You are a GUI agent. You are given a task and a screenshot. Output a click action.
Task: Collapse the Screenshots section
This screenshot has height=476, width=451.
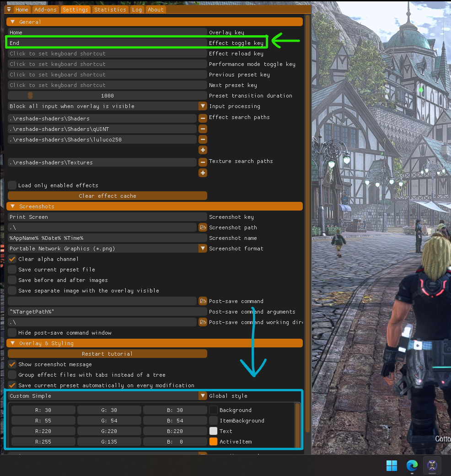pyautogui.click(x=155, y=206)
